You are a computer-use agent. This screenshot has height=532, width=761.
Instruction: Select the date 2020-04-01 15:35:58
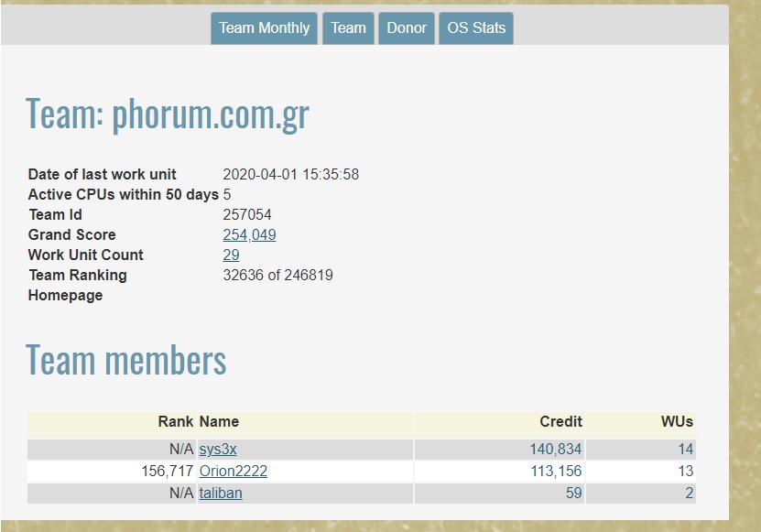point(290,174)
